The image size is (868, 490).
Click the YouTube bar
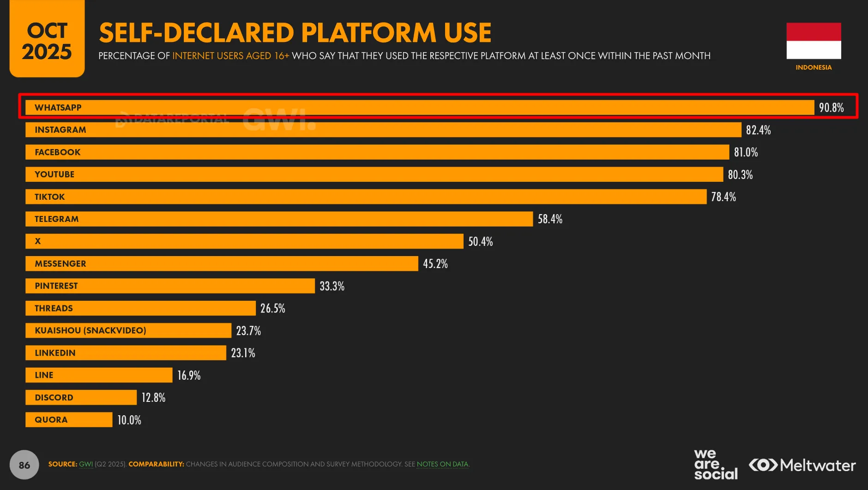[374, 174]
